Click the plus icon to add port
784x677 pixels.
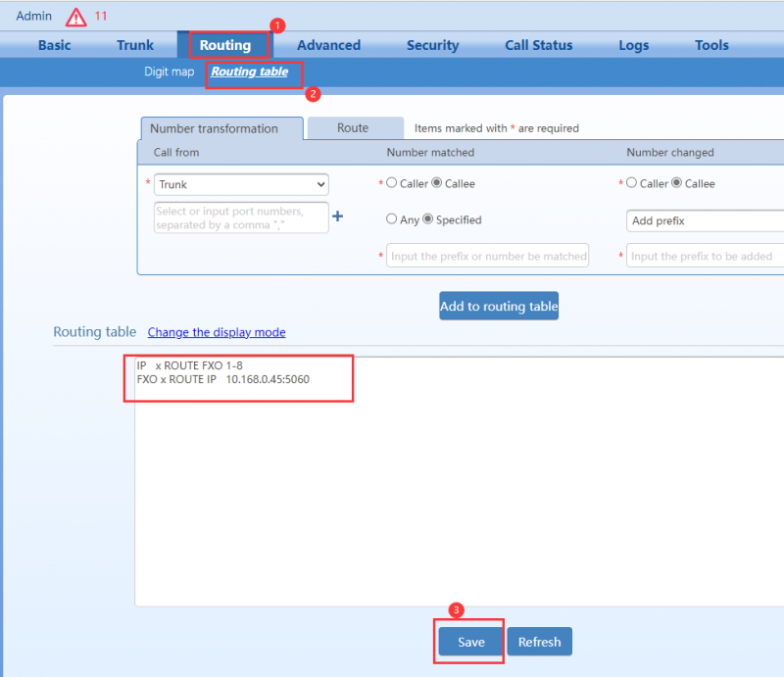(337, 217)
